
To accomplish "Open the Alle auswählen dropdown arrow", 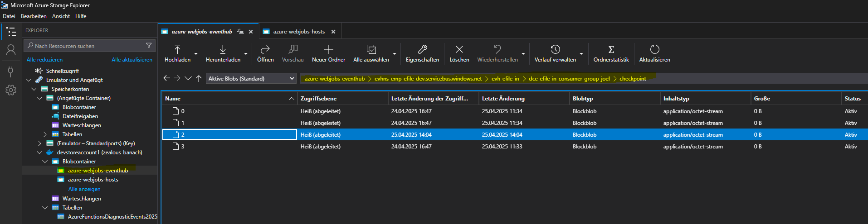I will (x=394, y=54).
